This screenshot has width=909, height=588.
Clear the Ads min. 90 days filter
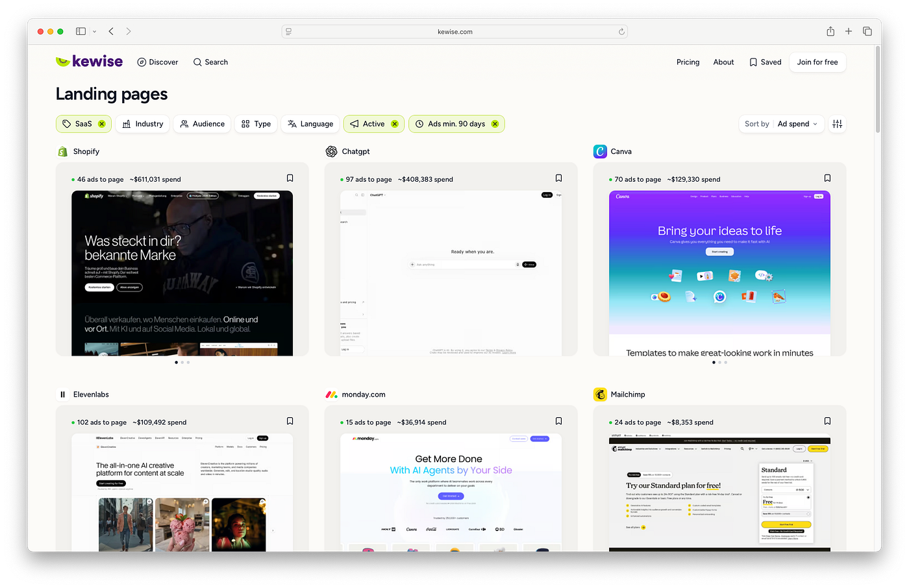[x=495, y=124]
